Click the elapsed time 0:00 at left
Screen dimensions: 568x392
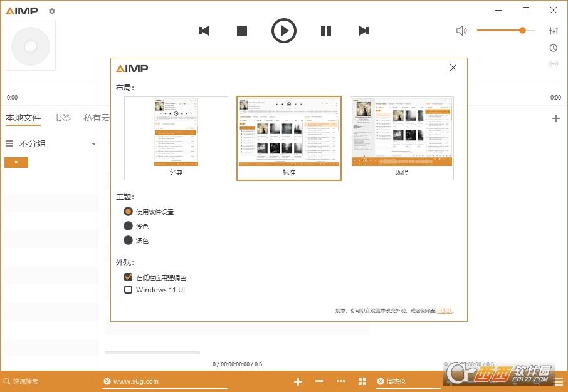(12, 97)
